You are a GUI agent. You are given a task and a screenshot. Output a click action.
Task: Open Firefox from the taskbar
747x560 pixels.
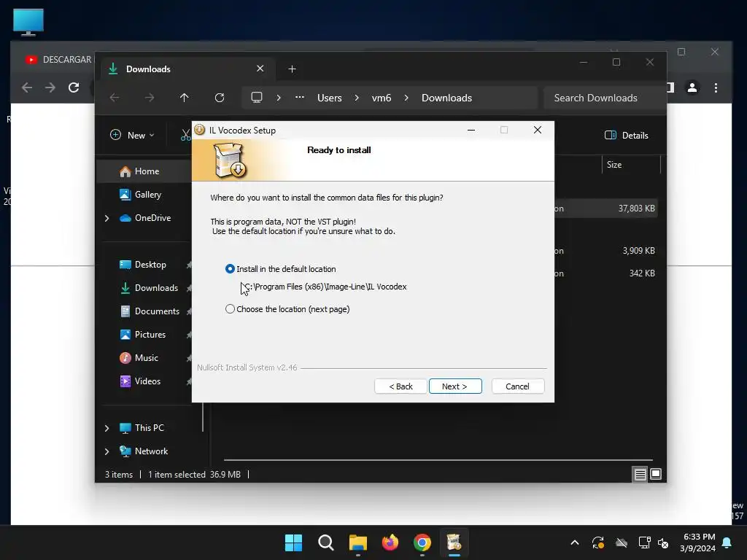[390, 542]
